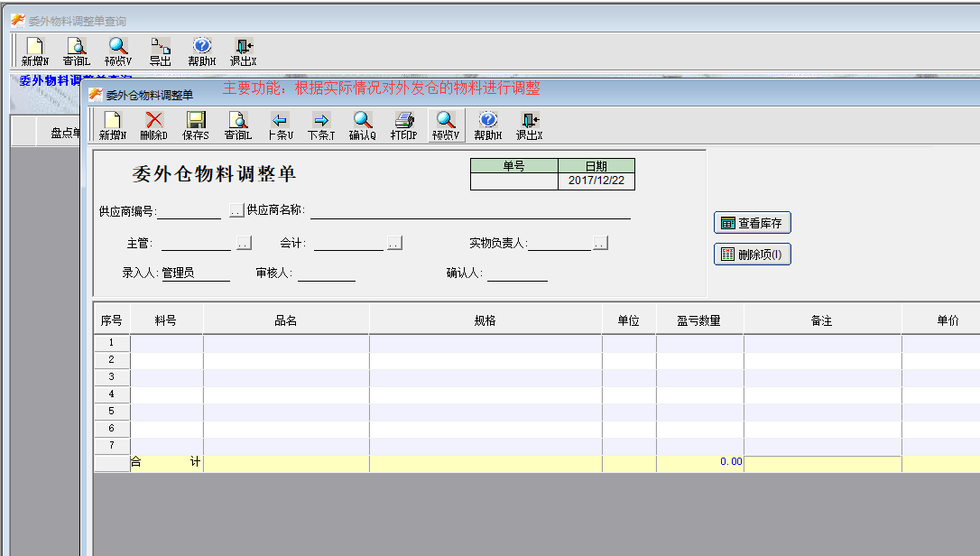Click 保存S save icon
Screen dimensions: 980x556
pyautogui.click(x=196, y=125)
